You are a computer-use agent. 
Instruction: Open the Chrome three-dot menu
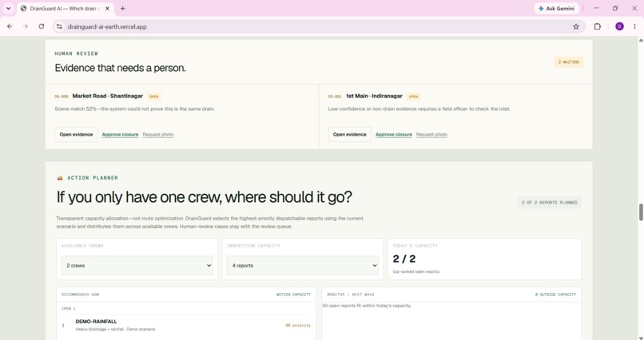point(634,26)
